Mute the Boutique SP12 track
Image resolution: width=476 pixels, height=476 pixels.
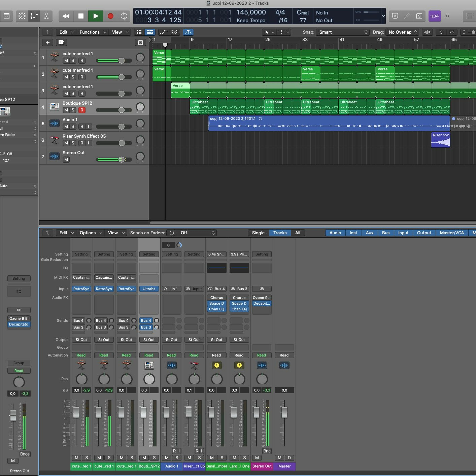click(66, 110)
